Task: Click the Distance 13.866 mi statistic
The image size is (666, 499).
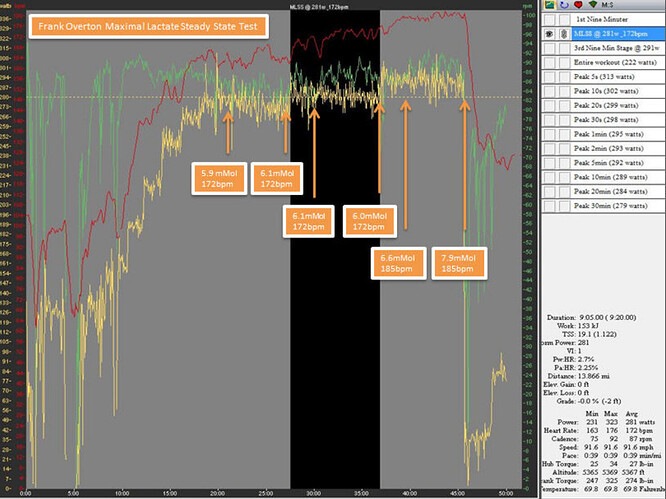Action: coord(579,376)
